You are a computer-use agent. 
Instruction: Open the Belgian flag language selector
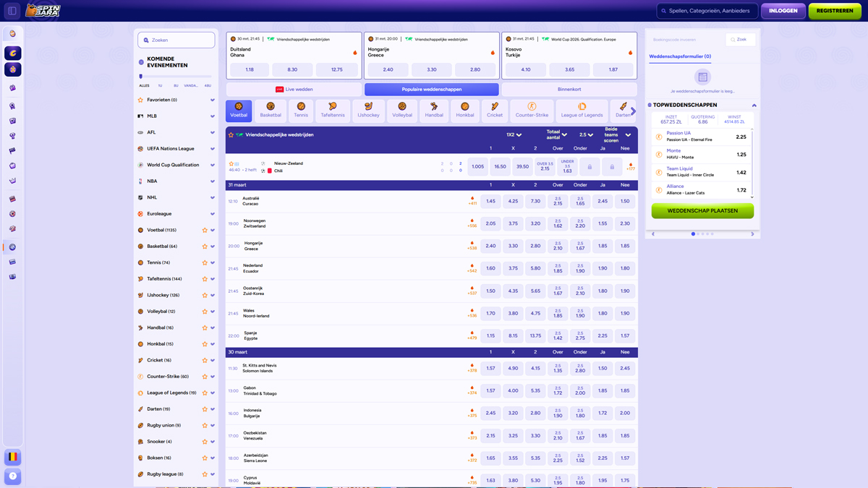pyautogui.click(x=13, y=457)
